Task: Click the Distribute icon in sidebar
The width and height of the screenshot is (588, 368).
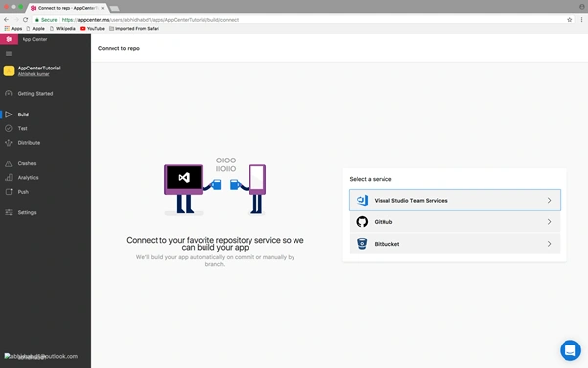Action: pos(9,143)
